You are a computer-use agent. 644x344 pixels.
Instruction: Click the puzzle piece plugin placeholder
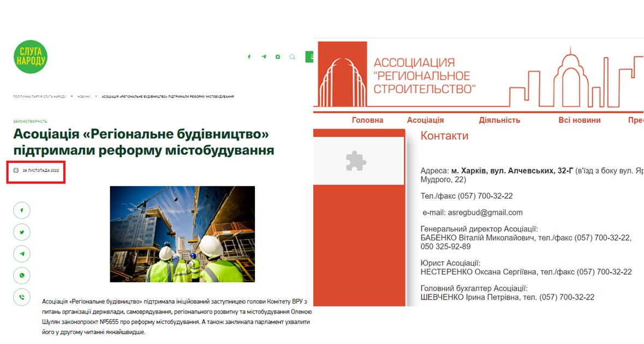coord(356,161)
